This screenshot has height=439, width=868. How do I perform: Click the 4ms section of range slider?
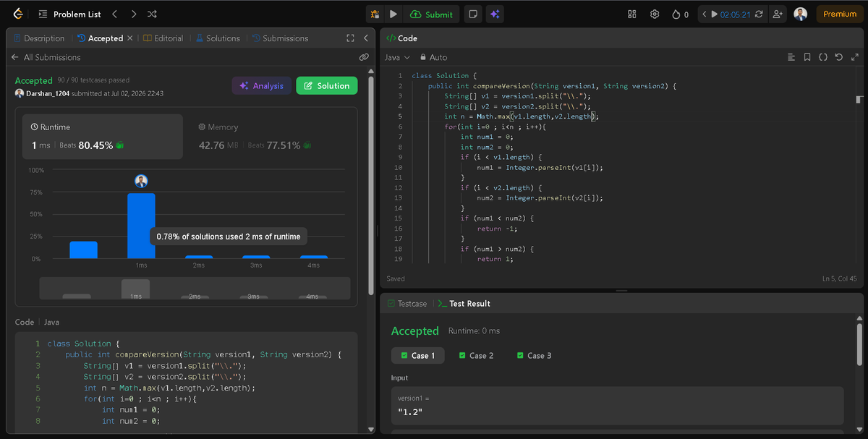pos(312,297)
